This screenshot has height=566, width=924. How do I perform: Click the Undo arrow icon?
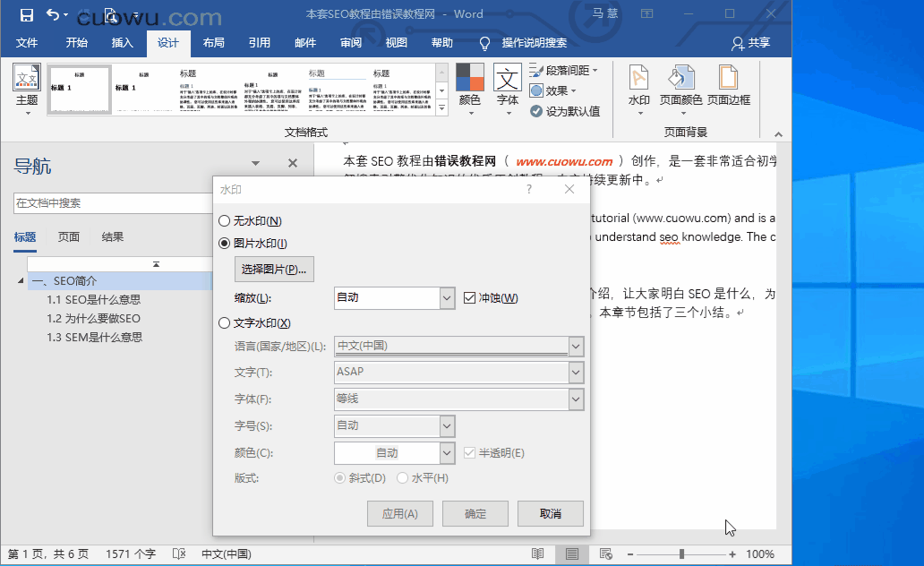(x=53, y=14)
